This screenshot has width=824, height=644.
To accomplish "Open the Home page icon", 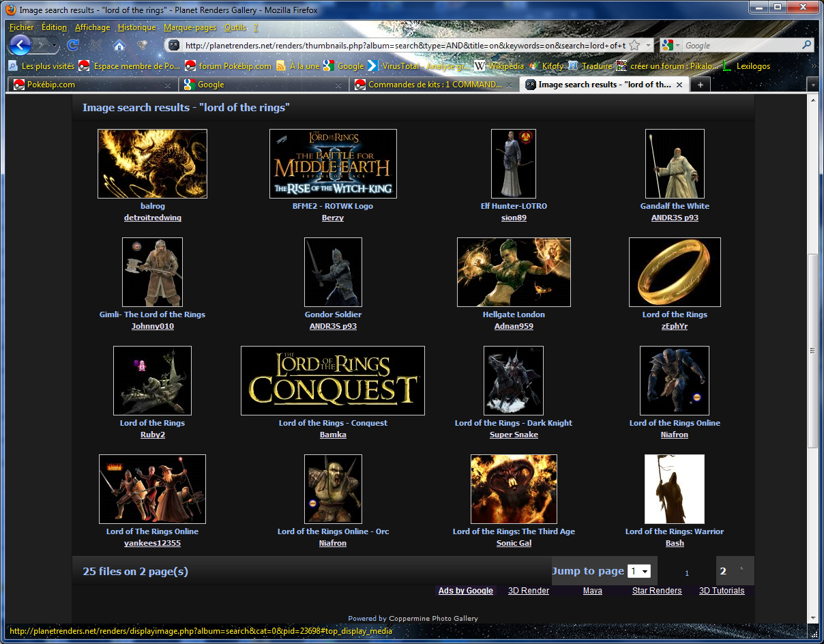I will click(x=119, y=46).
